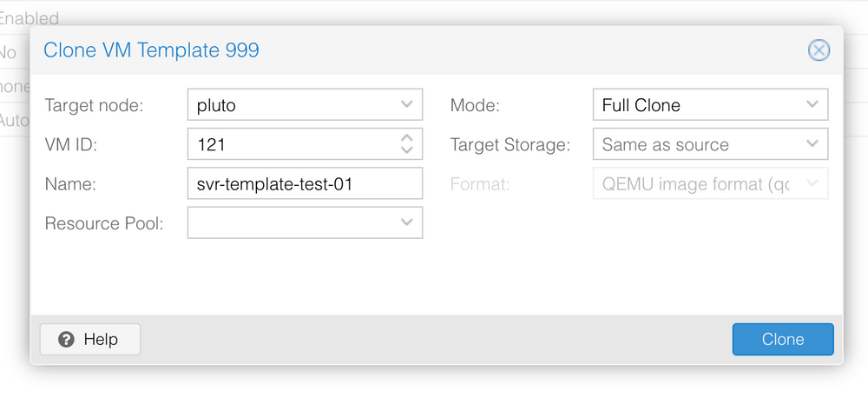Decrement the VM ID with down arrow

(x=406, y=150)
